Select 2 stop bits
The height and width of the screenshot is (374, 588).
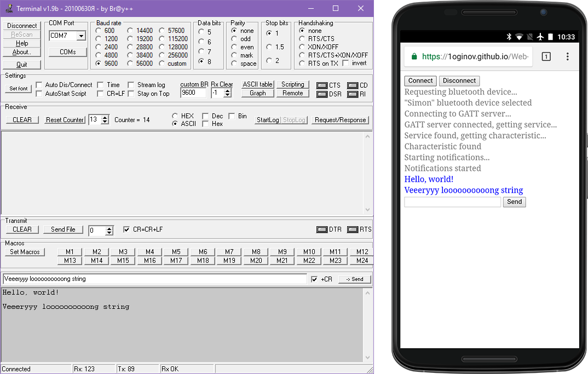tap(269, 60)
